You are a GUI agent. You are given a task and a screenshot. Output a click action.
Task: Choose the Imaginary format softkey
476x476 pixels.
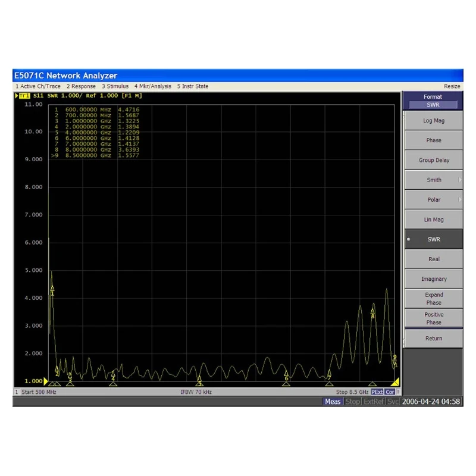(434, 278)
